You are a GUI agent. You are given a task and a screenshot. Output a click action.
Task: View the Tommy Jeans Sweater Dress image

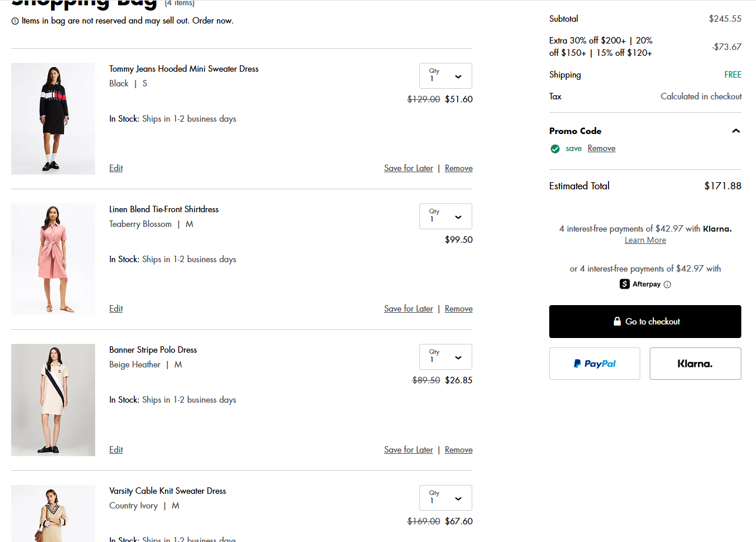(53, 119)
